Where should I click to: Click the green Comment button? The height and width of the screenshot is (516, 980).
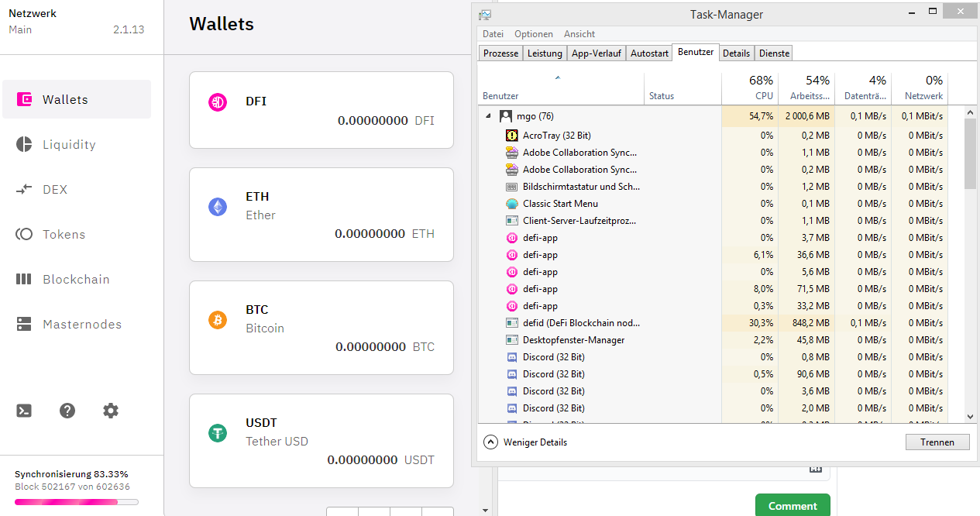click(793, 505)
